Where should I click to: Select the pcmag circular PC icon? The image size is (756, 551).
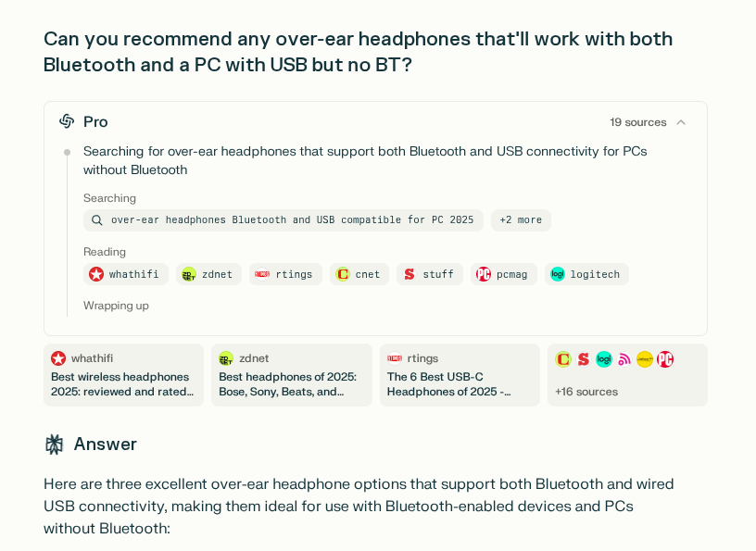pyautogui.click(x=484, y=274)
